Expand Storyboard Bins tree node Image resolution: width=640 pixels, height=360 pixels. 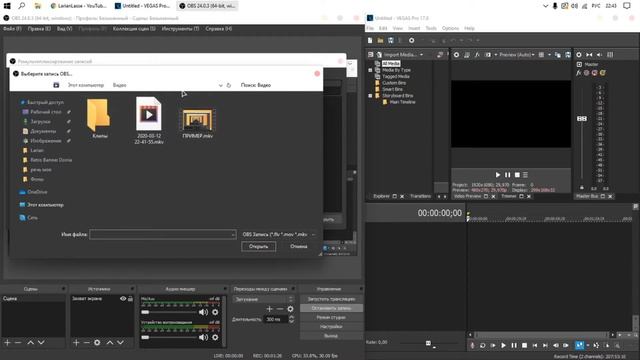(x=371, y=96)
